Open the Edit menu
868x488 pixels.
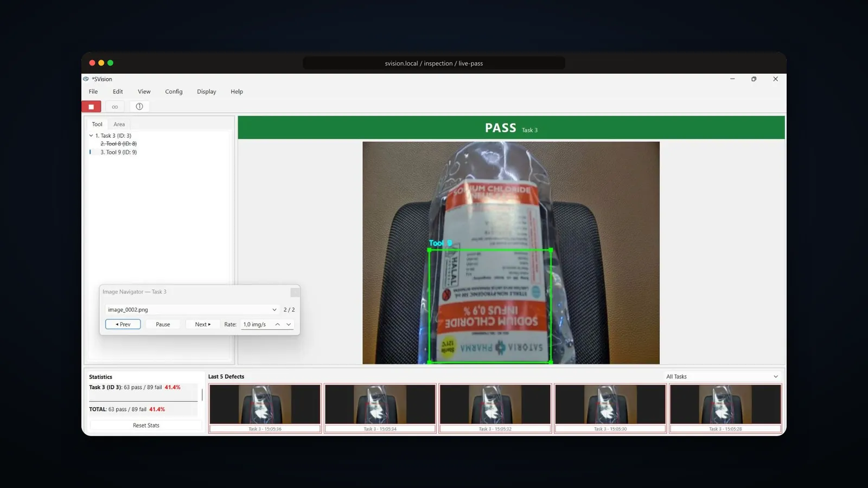click(118, 92)
